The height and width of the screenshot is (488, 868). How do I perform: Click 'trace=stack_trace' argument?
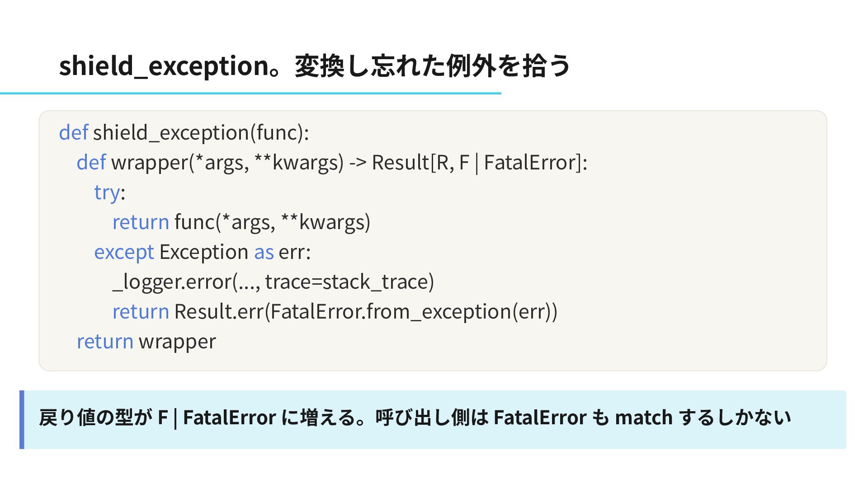click(x=346, y=282)
